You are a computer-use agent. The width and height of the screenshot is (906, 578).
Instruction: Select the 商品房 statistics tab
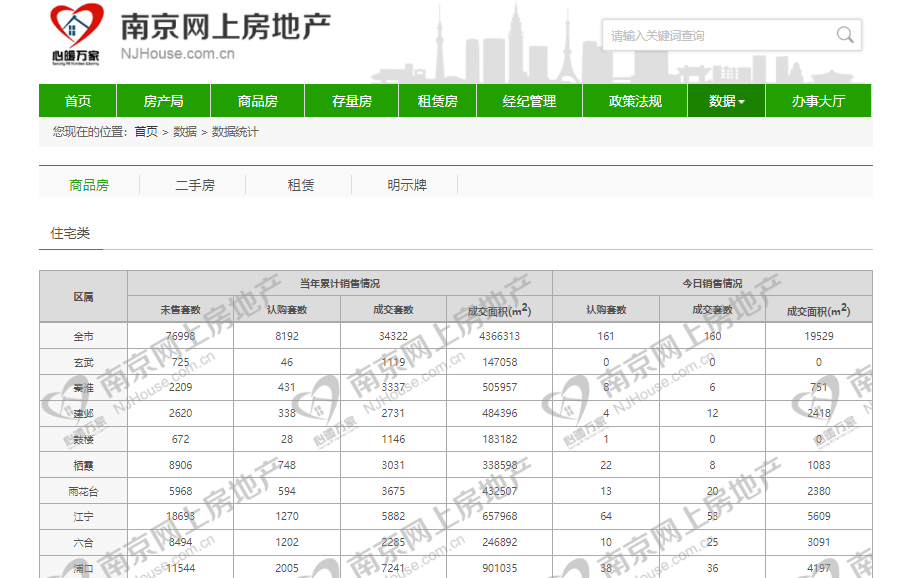pyautogui.click(x=89, y=185)
